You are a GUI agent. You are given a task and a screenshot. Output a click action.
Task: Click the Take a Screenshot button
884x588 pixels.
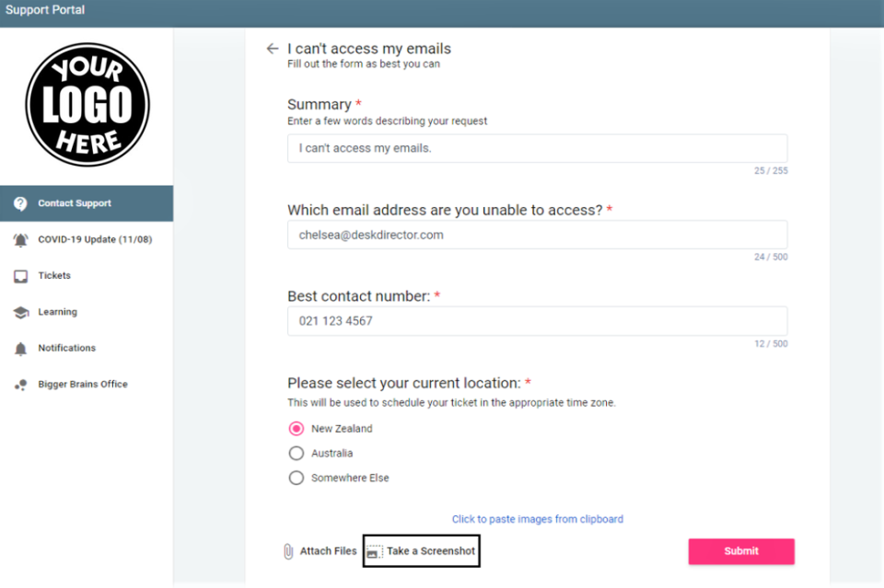click(x=421, y=550)
